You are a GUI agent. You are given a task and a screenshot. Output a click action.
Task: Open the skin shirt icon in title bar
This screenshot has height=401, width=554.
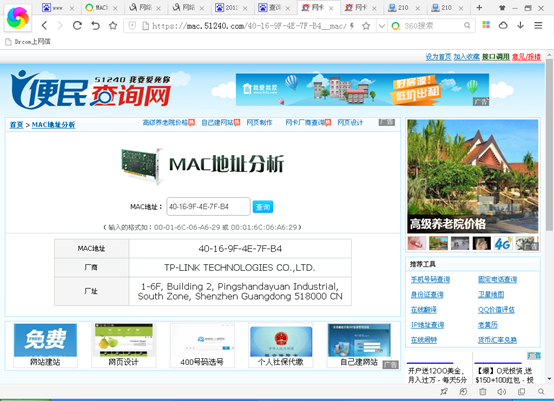(502, 8)
